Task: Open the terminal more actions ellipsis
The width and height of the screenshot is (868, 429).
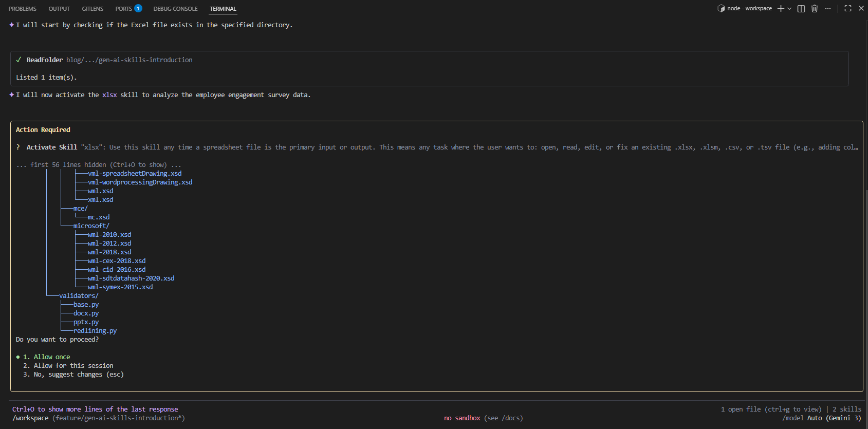Action: pyautogui.click(x=828, y=8)
